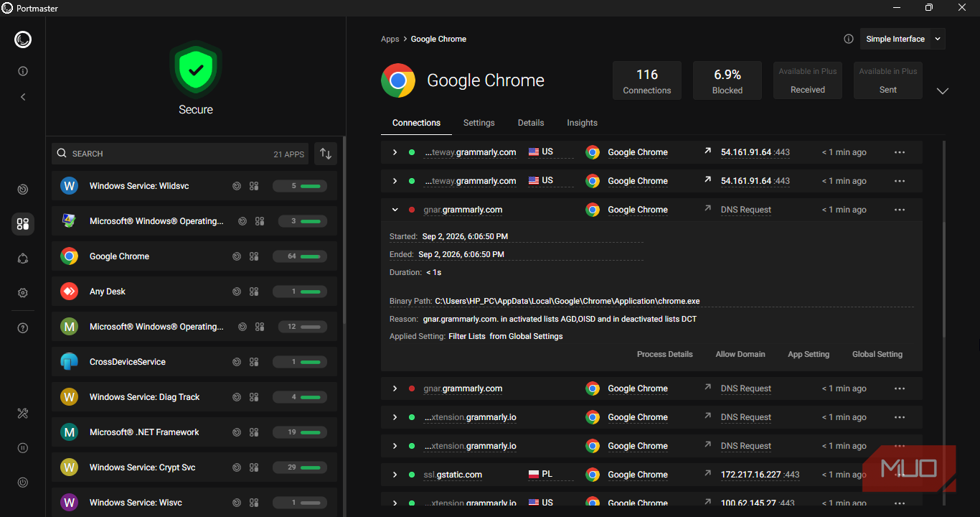Switch to the Settings tab
980x517 pixels.
479,123
